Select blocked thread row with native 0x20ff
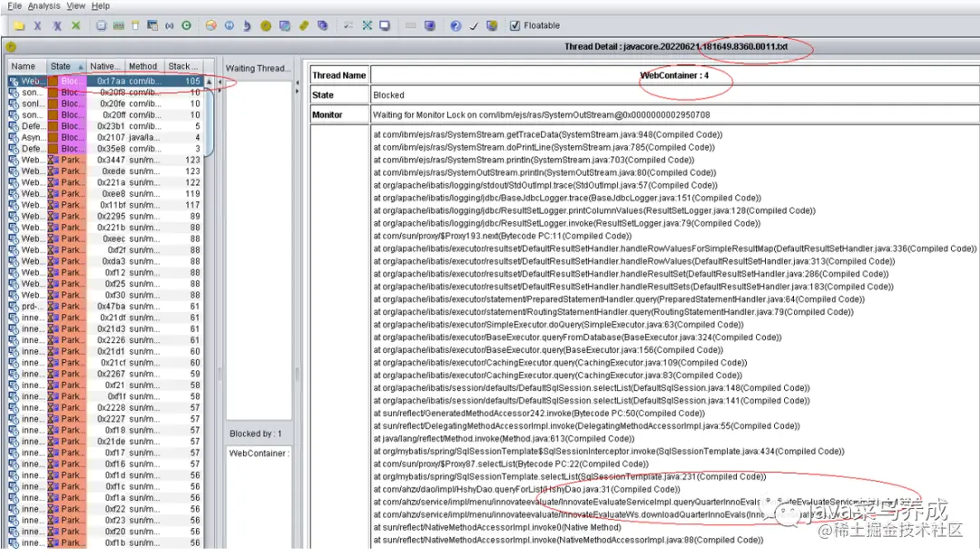This screenshot has height=556, width=980. click(x=105, y=115)
